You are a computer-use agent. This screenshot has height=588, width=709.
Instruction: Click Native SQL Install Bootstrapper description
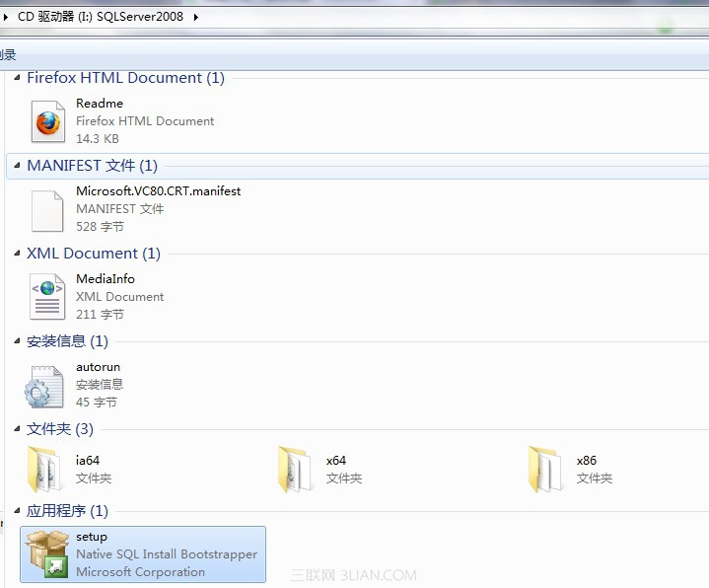coord(167,554)
